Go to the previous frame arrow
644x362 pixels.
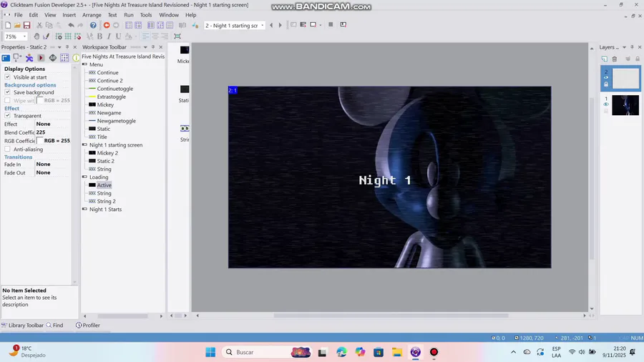click(x=271, y=26)
